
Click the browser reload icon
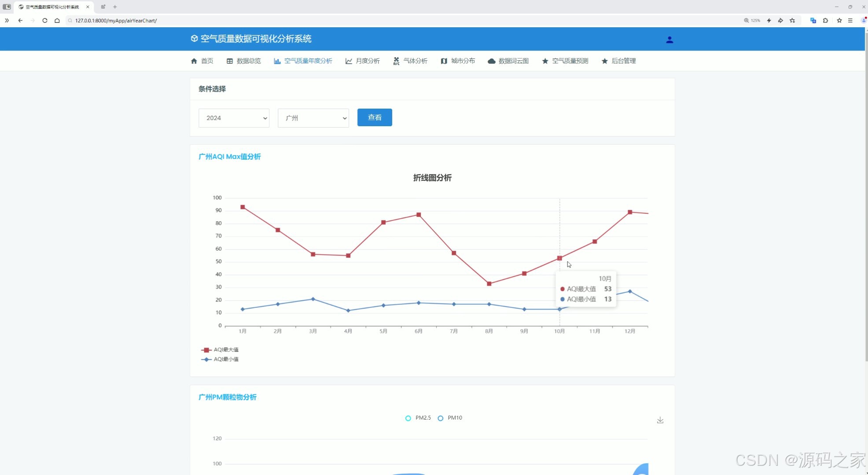[45, 20]
